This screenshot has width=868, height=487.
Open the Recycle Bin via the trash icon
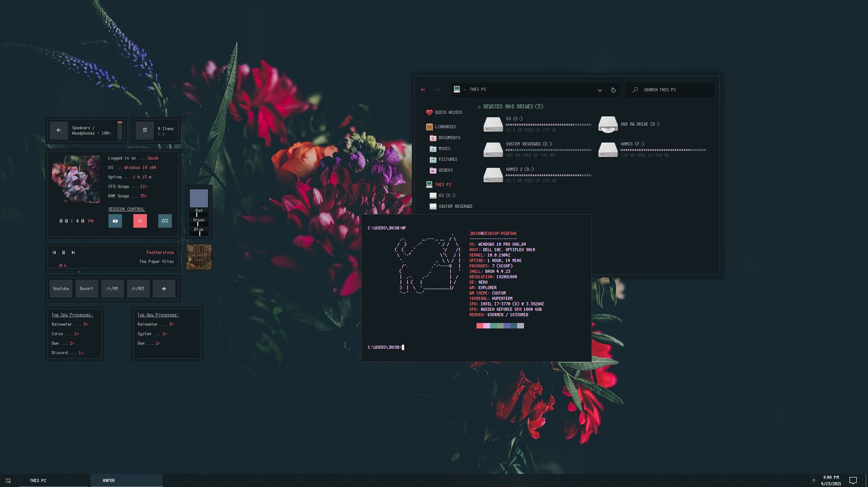(x=145, y=130)
